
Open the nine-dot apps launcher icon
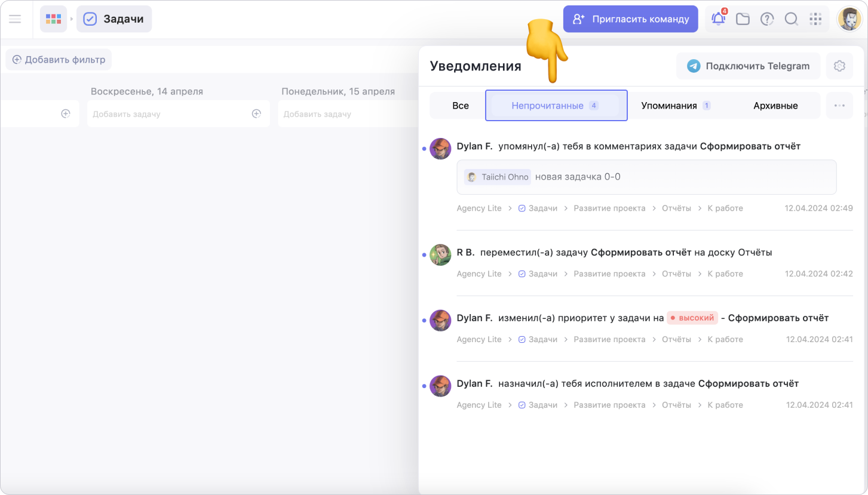click(x=815, y=19)
